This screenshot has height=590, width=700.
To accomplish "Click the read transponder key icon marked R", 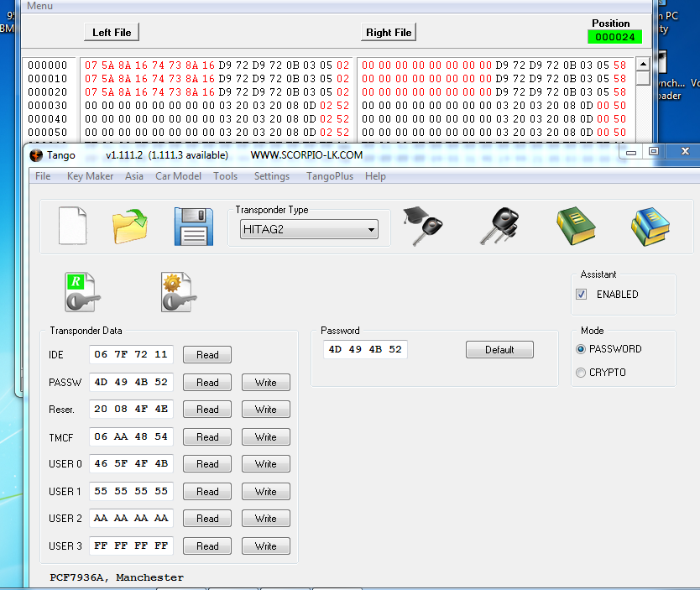I will (82, 292).
